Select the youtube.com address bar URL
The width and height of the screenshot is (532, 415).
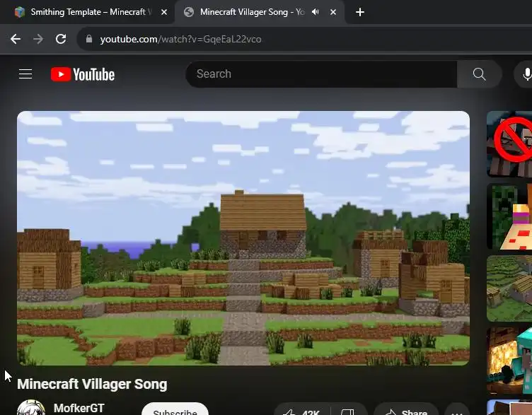click(180, 40)
